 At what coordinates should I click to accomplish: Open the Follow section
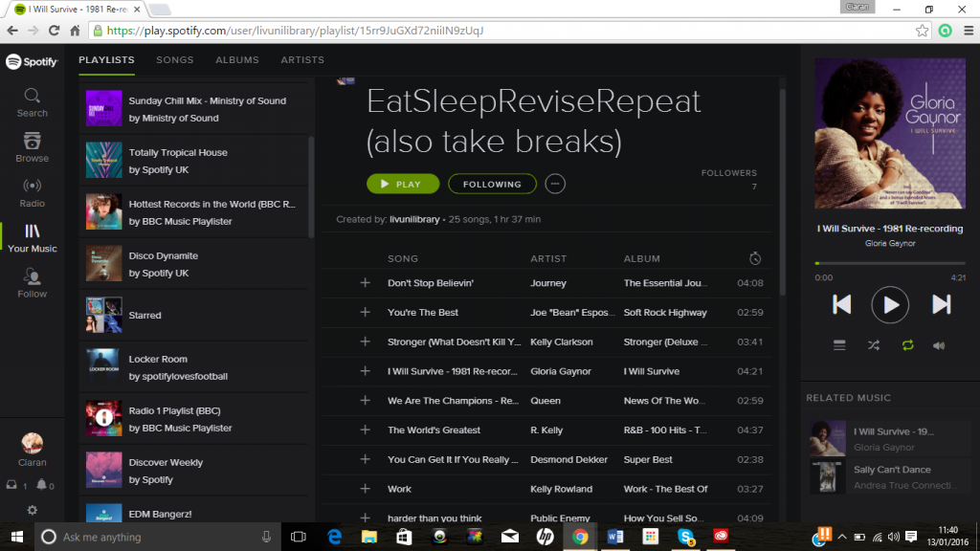pyautogui.click(x=32, y=283)
